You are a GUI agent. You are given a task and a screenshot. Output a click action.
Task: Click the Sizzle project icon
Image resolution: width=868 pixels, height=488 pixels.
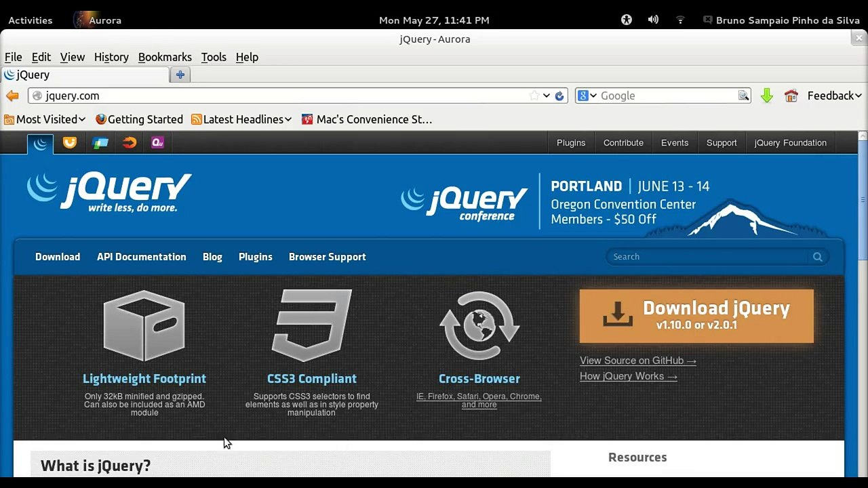130,143
